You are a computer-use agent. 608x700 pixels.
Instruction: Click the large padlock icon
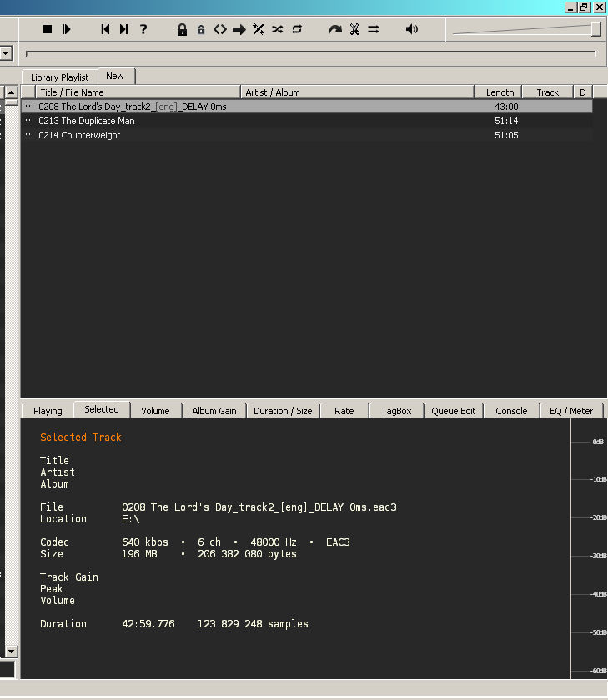tap(182, 29)
